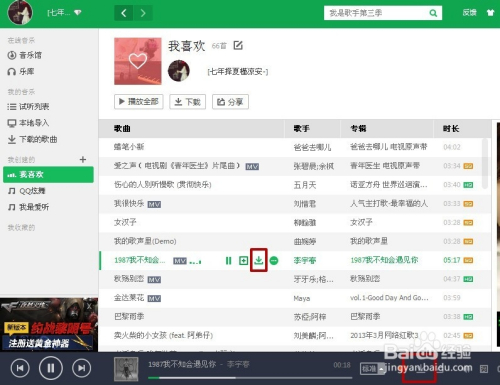Click the song list vertical scrollbar

485,163
